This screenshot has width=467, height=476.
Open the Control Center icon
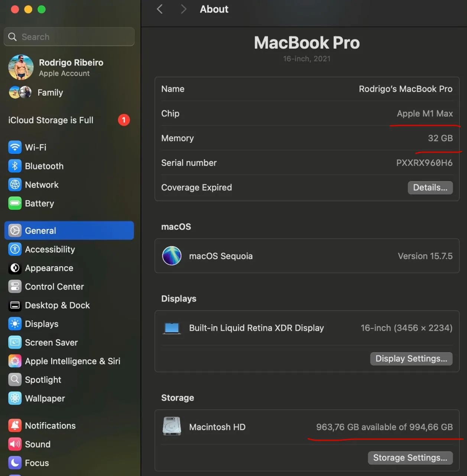click(x=15, y=286)
